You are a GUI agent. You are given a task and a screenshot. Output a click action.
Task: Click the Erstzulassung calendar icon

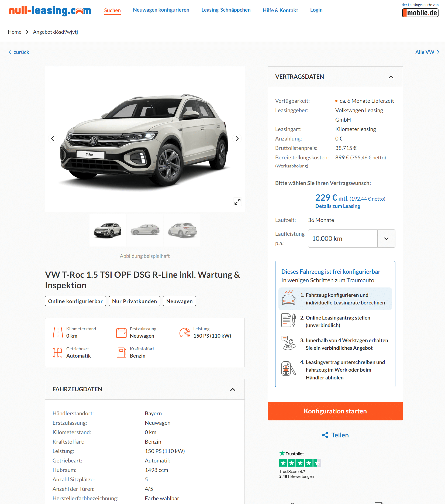tap(121, 332)
